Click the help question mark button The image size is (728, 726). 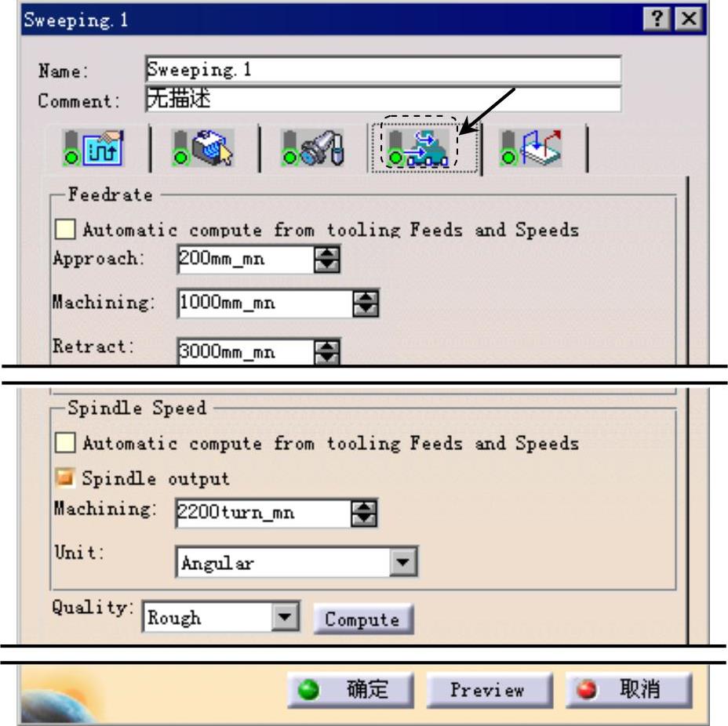tap(656, 19)
